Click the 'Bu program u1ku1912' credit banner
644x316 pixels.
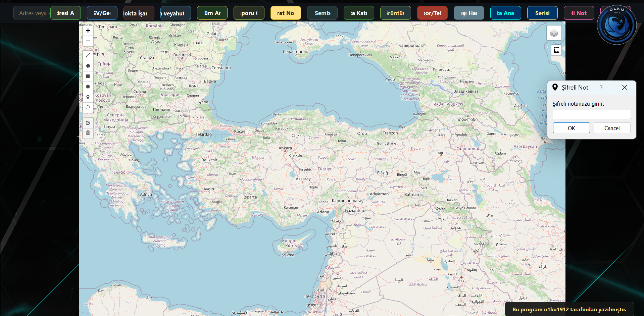[569, 309]
